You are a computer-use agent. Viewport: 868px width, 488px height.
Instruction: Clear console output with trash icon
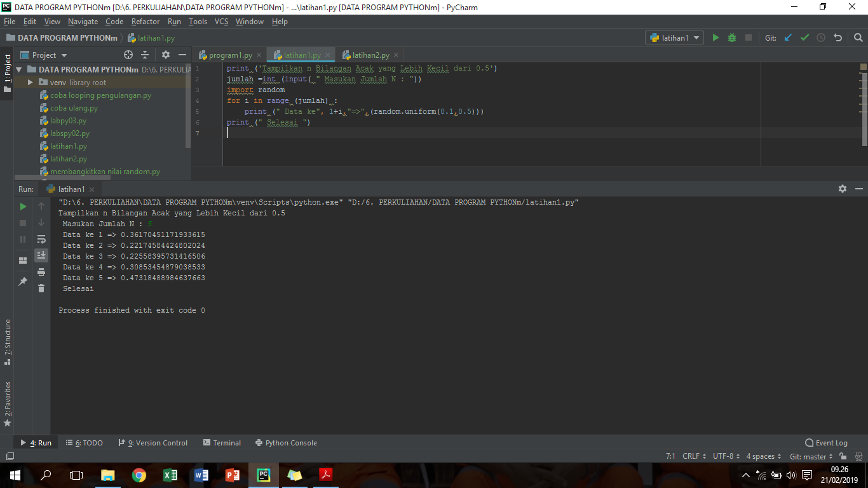[41, 288]
